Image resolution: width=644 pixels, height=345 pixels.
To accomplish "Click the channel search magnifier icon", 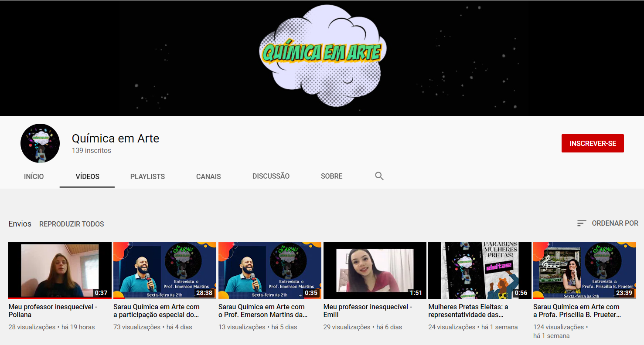I will (x=379, y=176).
